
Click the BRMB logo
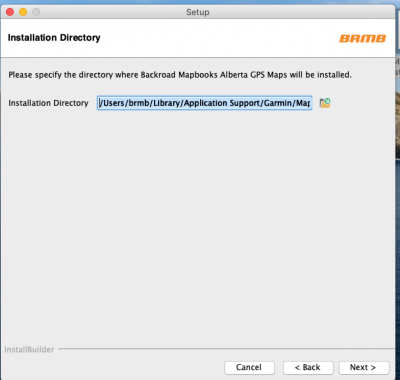362,38
